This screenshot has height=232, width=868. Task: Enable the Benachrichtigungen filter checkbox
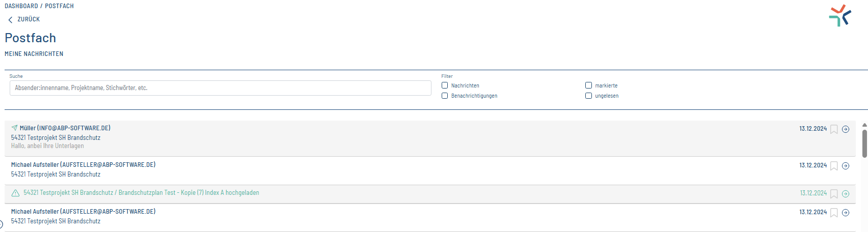pos(445,96)
